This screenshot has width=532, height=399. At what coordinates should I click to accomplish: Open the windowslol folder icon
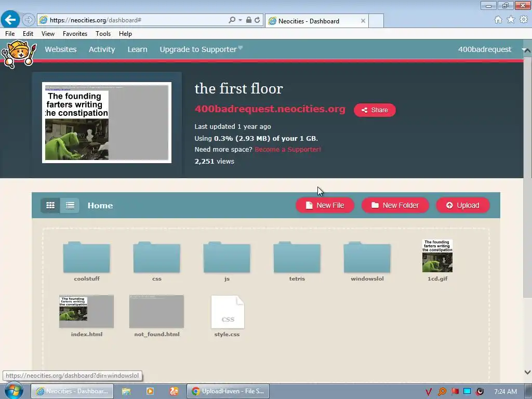pyautogui.click(x=367, y=257)
